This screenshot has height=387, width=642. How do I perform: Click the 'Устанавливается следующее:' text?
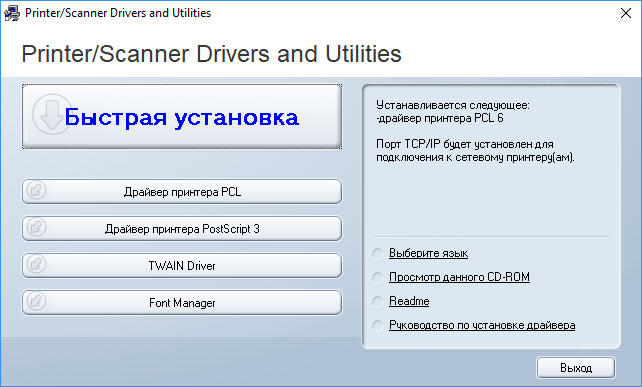click(453, 105)
